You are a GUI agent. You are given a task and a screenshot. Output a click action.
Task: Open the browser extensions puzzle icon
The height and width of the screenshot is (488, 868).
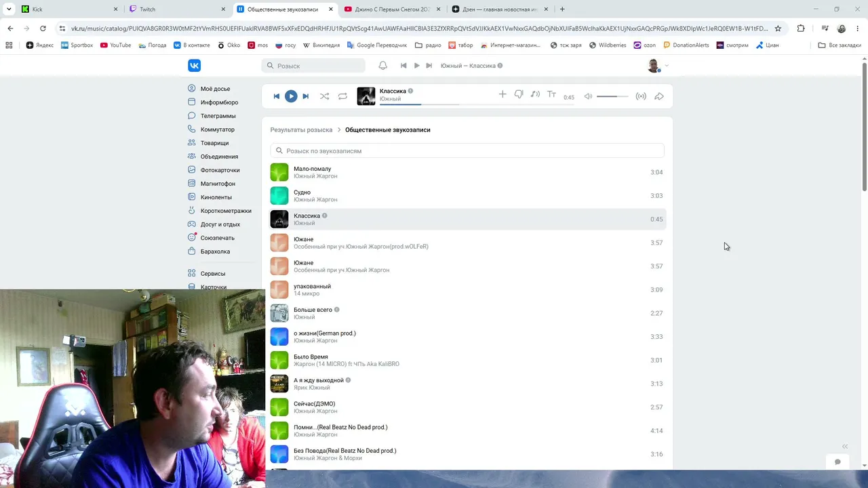[x=801, y=28]
